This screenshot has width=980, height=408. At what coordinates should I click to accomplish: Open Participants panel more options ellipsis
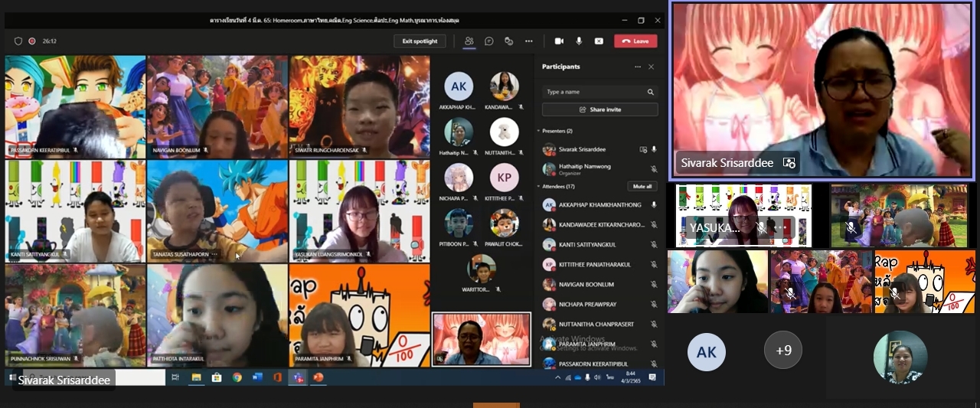point(637,67)
